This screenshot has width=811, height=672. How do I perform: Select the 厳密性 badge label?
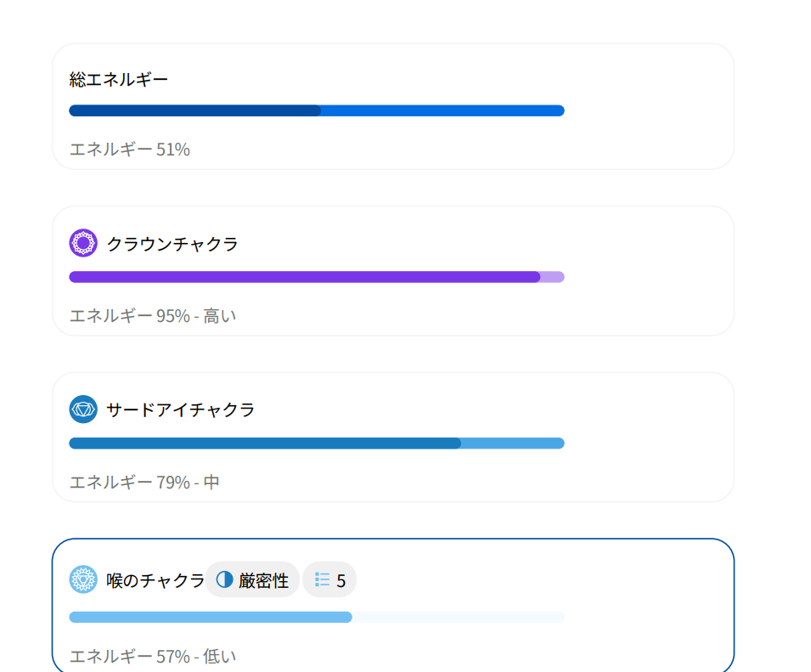263,581
